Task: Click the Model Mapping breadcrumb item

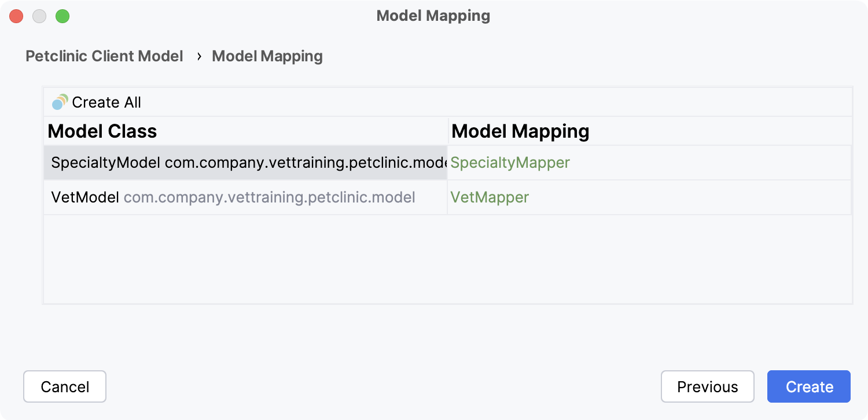Action: [x=267, y=56]
